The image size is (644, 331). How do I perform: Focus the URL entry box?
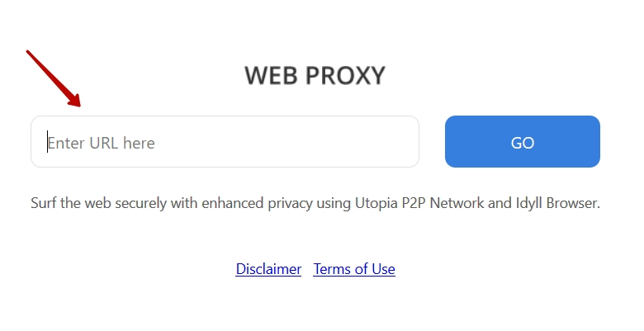[225, 142]
